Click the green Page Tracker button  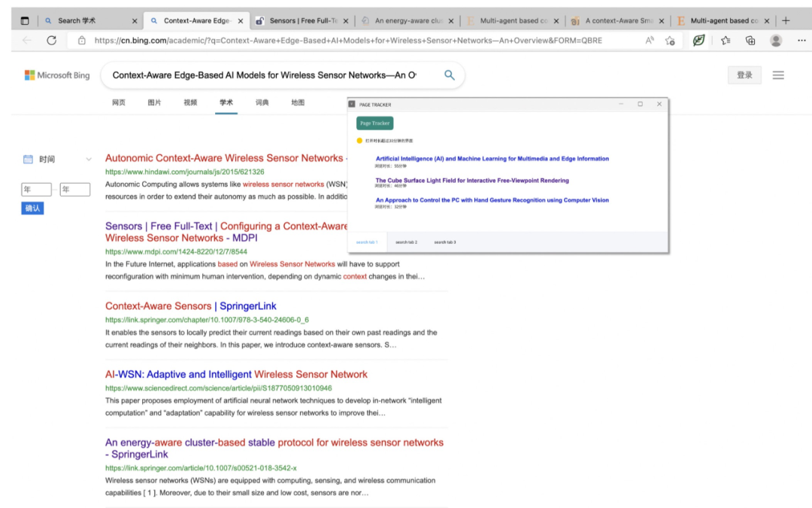point(374,123)
